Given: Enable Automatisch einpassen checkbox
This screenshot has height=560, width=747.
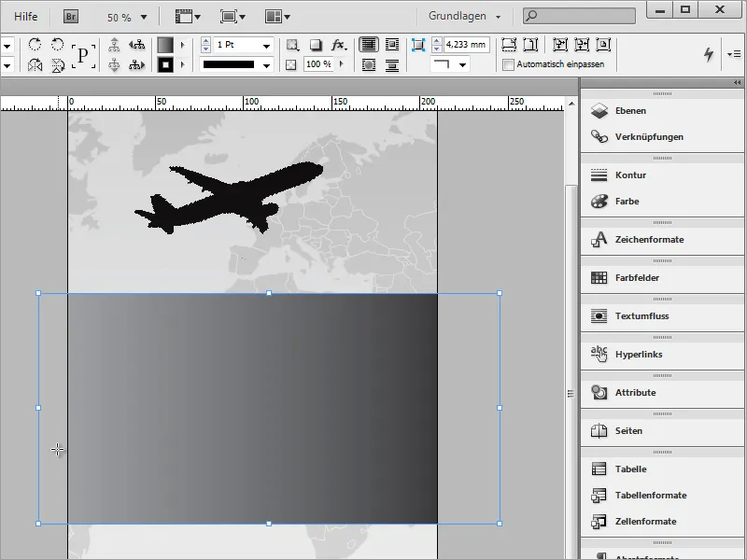Looking at the screenshot, I should [x=509, y=64].
